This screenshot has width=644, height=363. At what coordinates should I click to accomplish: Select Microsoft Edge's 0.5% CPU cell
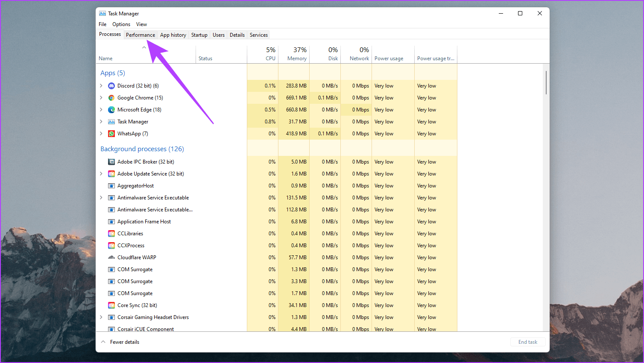[263, 110]
